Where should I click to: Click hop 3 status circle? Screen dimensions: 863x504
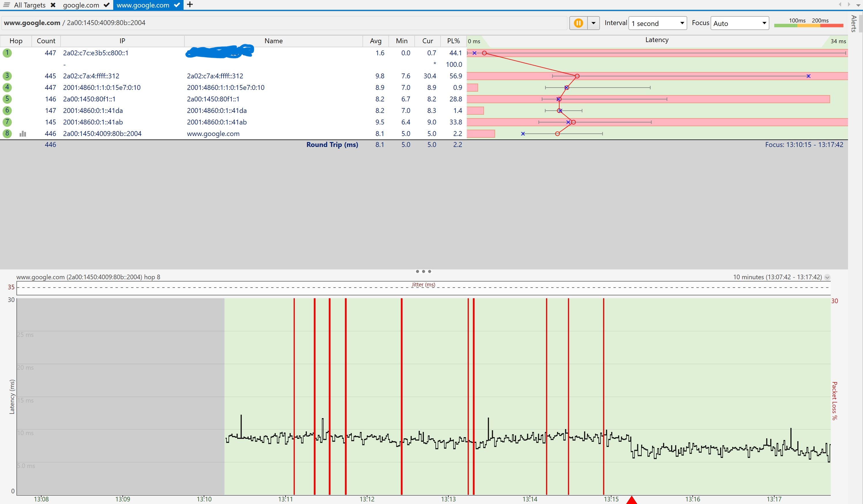tap(7, 76)
